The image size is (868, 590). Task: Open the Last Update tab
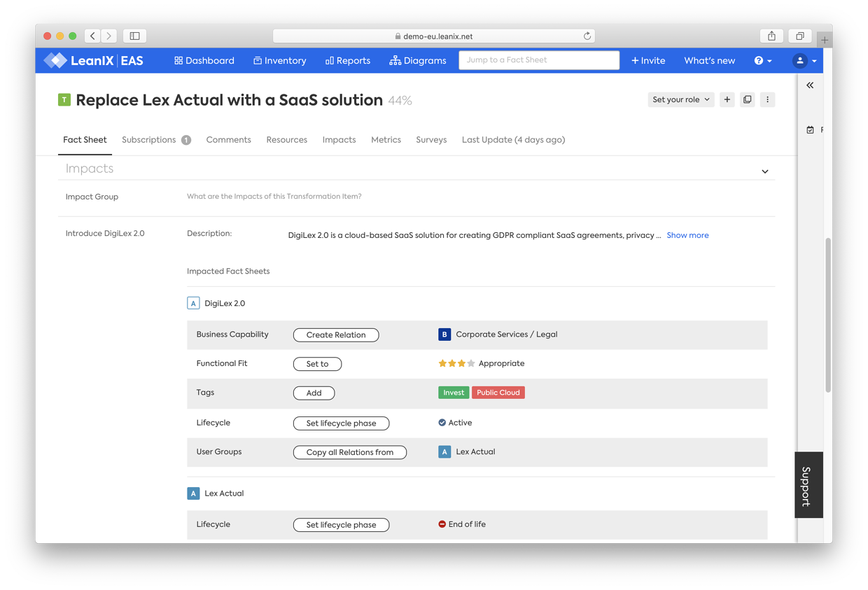pyautogui.click(x=513, y=140)
